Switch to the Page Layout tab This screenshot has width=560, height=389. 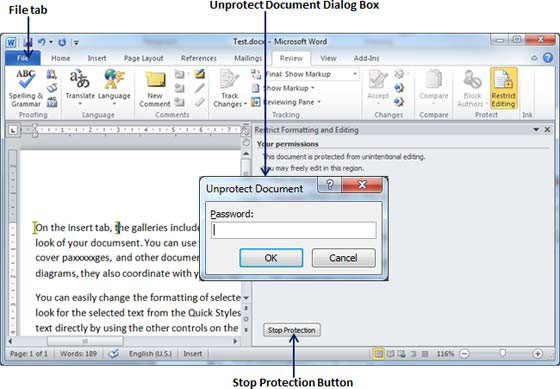click(x=144, y=58)
